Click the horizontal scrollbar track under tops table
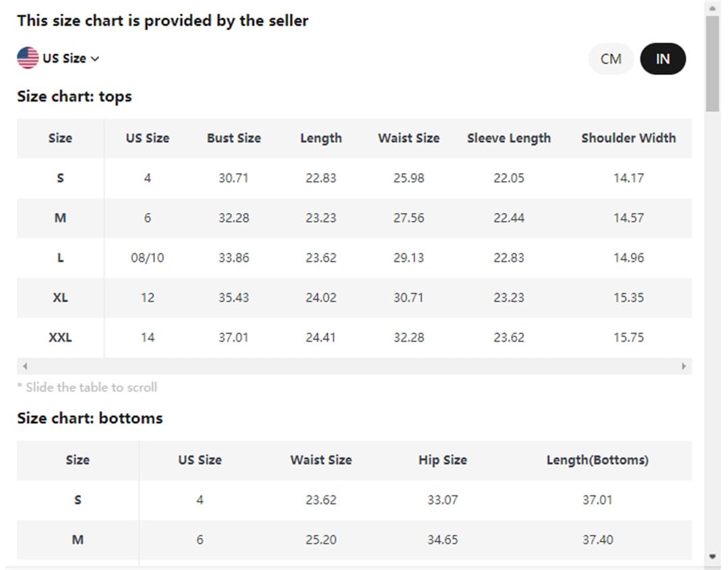This screenshot has height=570, width=728. [355, 367]
